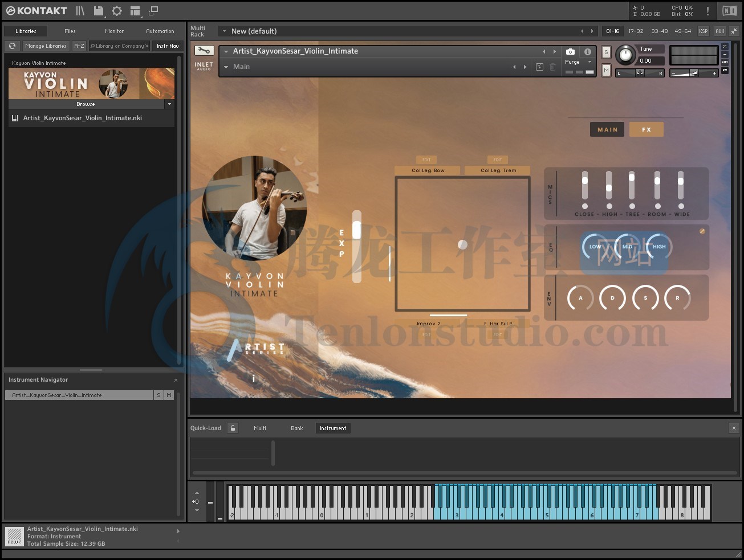744x560 pixels.
Task: Toggle the AUX rack button
Action: click(720, 31)
